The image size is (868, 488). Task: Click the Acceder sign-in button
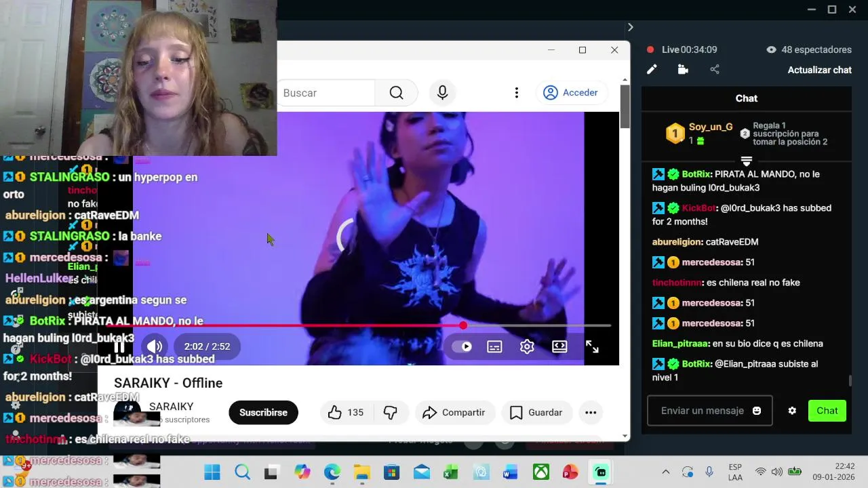[x=571, y=93]
